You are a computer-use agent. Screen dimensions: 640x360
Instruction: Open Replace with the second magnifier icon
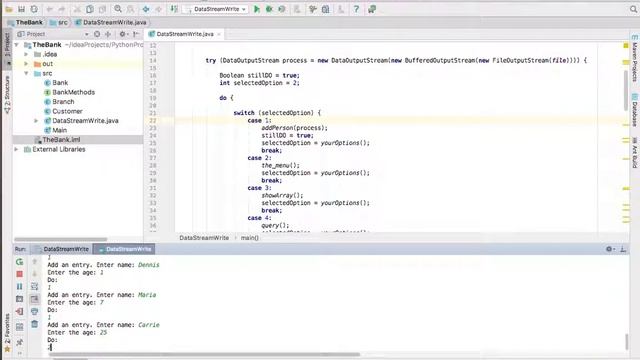(131, 9)
